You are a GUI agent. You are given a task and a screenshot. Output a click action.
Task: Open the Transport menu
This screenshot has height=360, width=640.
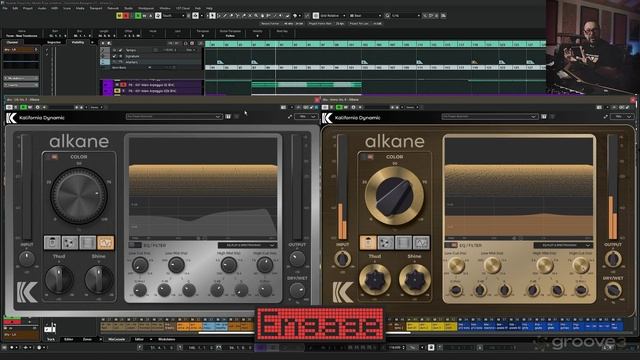click(x=96, y=8)
